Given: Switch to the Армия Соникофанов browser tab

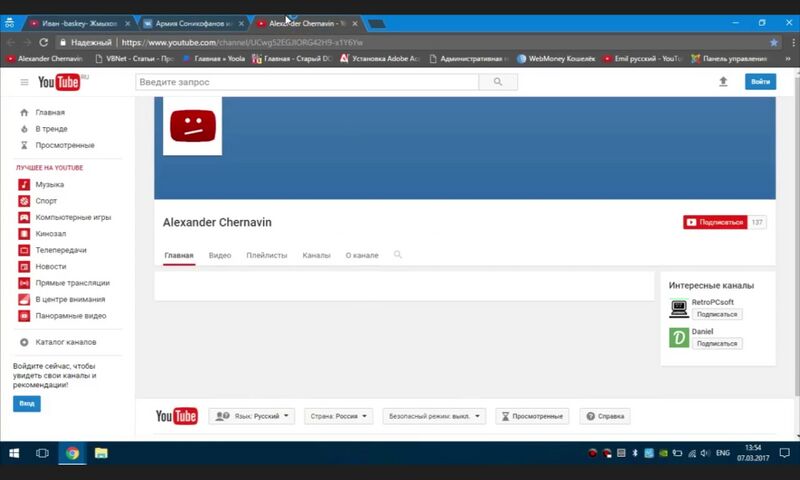Looking at the screenshot, I should pos(193,23).
